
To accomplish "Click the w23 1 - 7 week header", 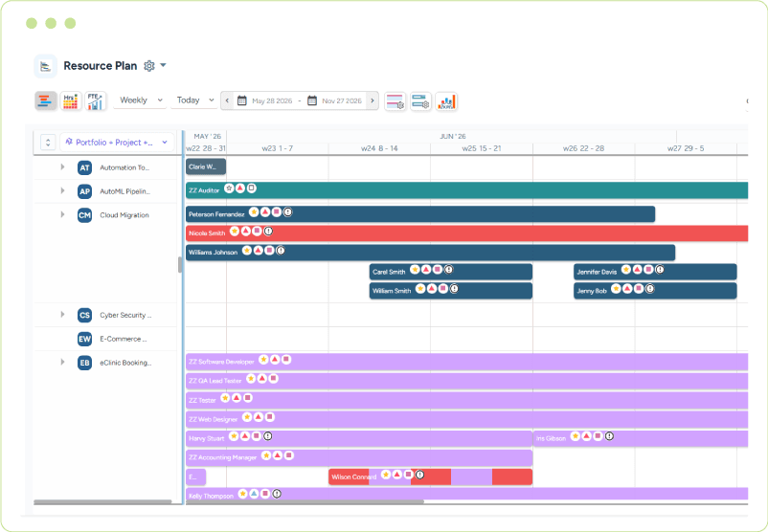I will [277, 148].
